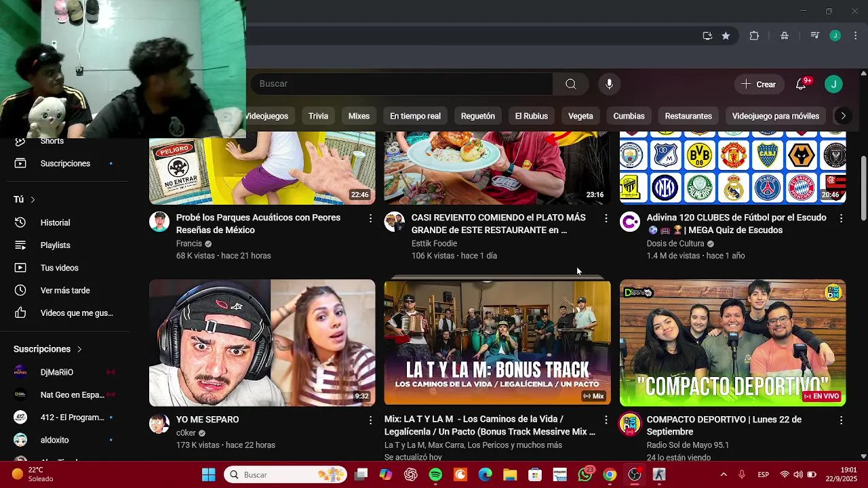Screen dimensions: 868x488
Task: Expand the Suscripciones section heading
Action: point(47,349)
